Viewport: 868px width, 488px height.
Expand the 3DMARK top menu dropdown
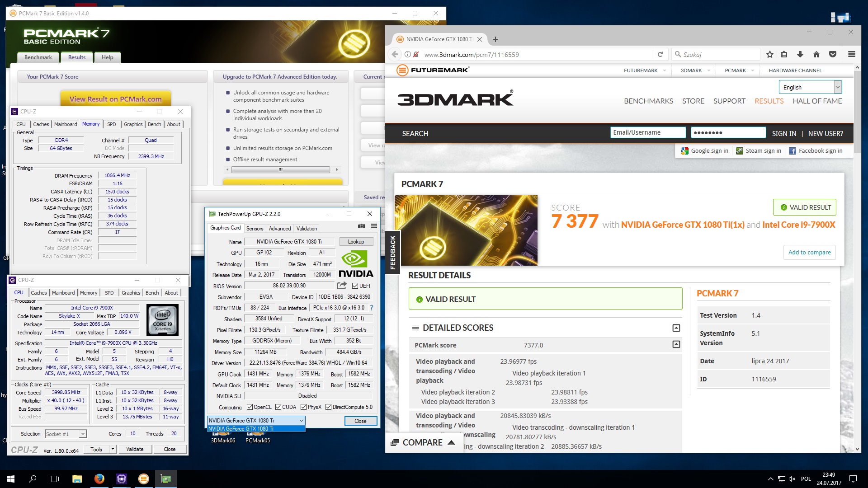[708, 70]
